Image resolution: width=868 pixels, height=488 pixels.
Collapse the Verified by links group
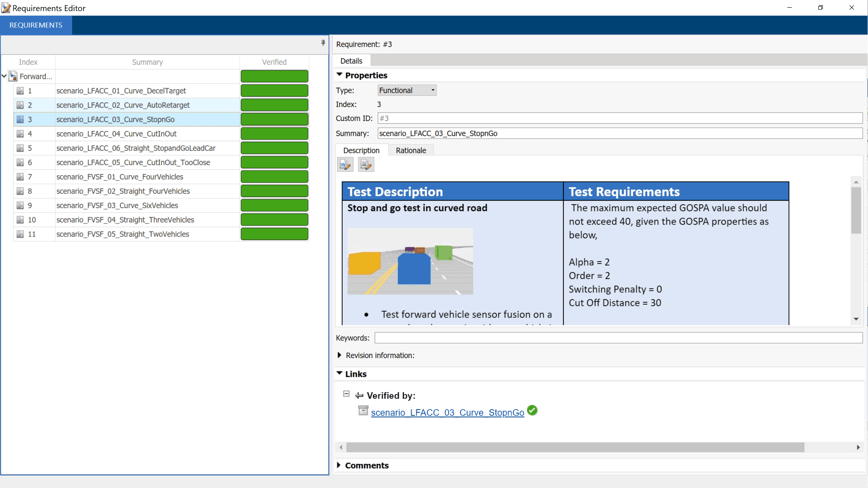point(346,394)
